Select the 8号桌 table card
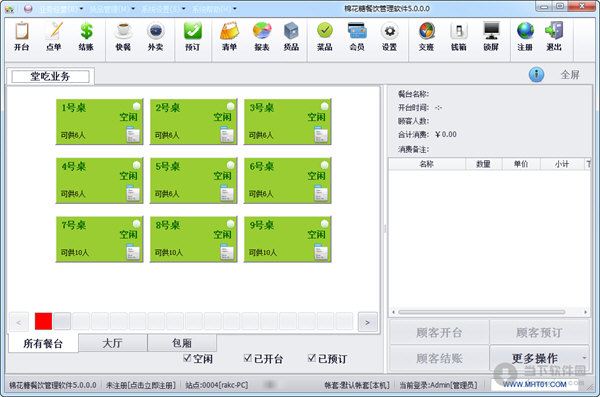Screen dimensions: 600x397 193,239
